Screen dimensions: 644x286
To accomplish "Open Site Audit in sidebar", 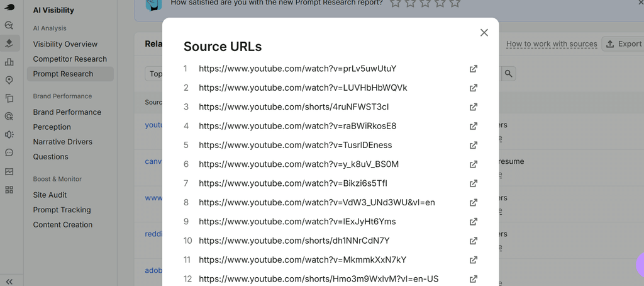I will coord(50,195).
